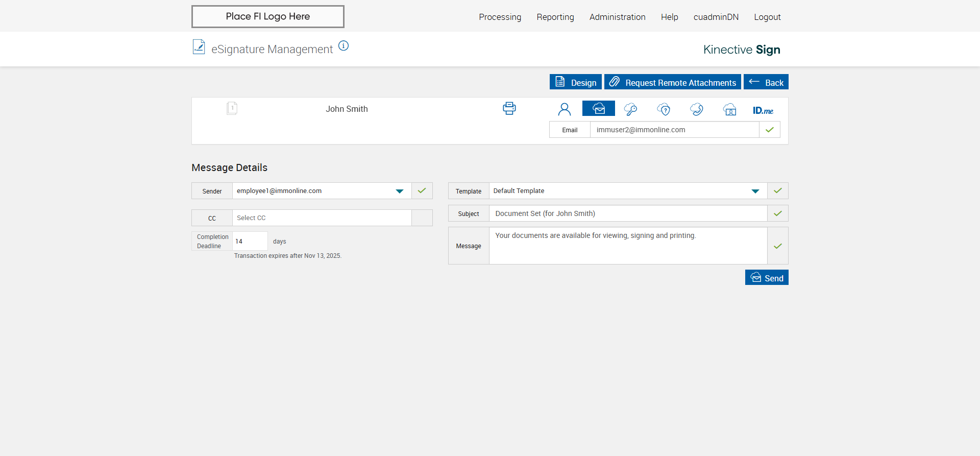980x456 pixels.
Task: Click the printer icon for John Smith
Action: point(509,108)
